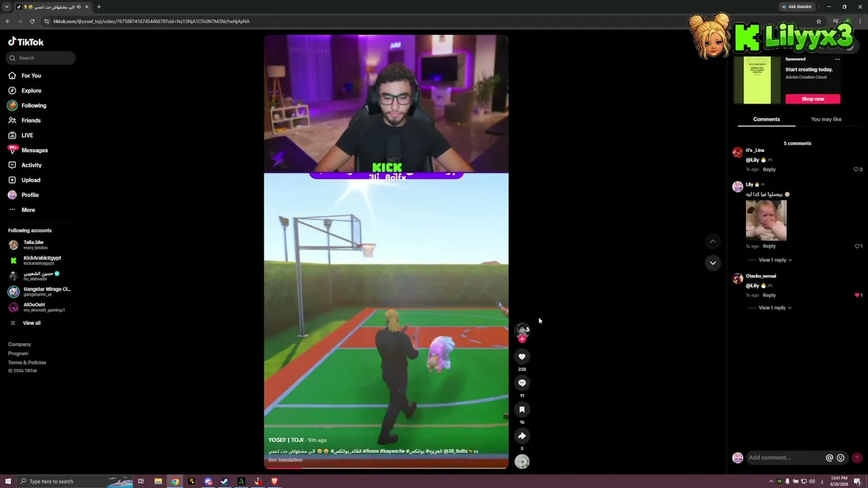The height and width of the screenshot is (488, 868).
Task: Open TikTok LIVE section
Action: click(x=21, y=136)
